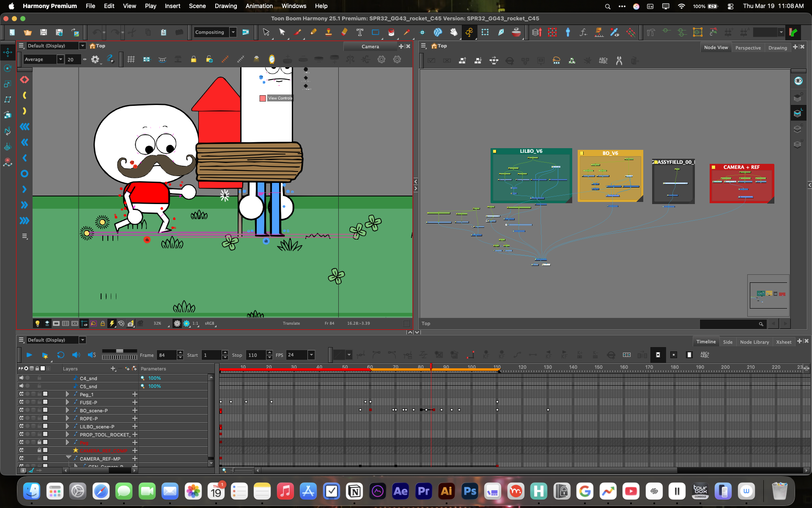The height and width of the screenshot is (508, 812).
Task: Click the Top breadcrumb in Node View
Action: (439, 46)
